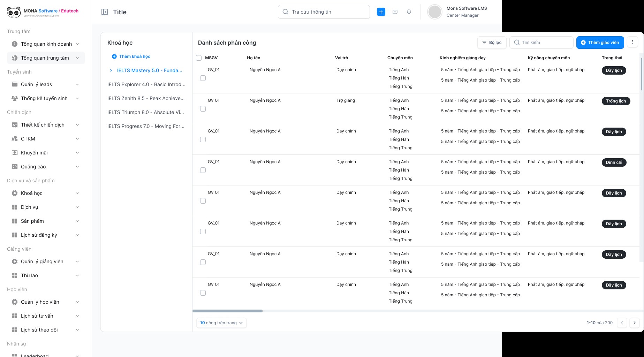Click the Sản phẩm grid icon
Viewport: 644px width, 357px height.
(15, 221)
